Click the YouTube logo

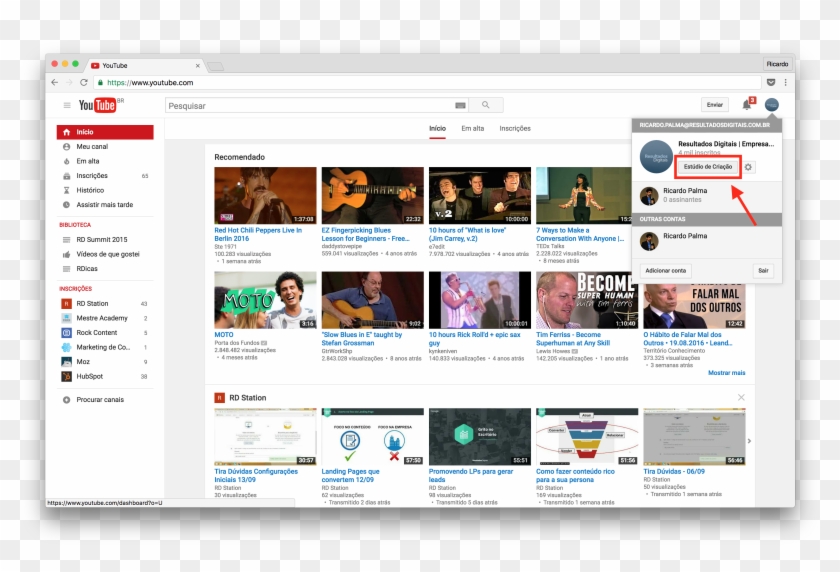tap(98, 105)
